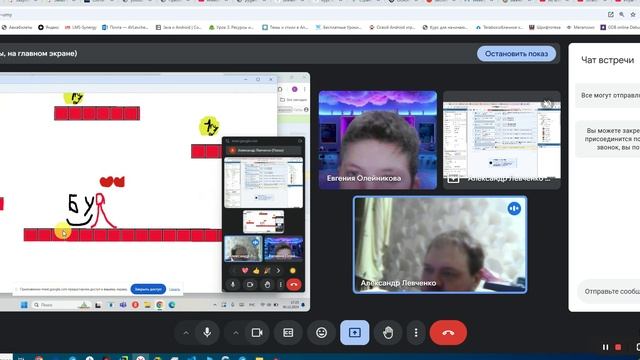
Task: Toggle captions in Meet toolbar
Action: pyautogui.click(x=288, y=333)
